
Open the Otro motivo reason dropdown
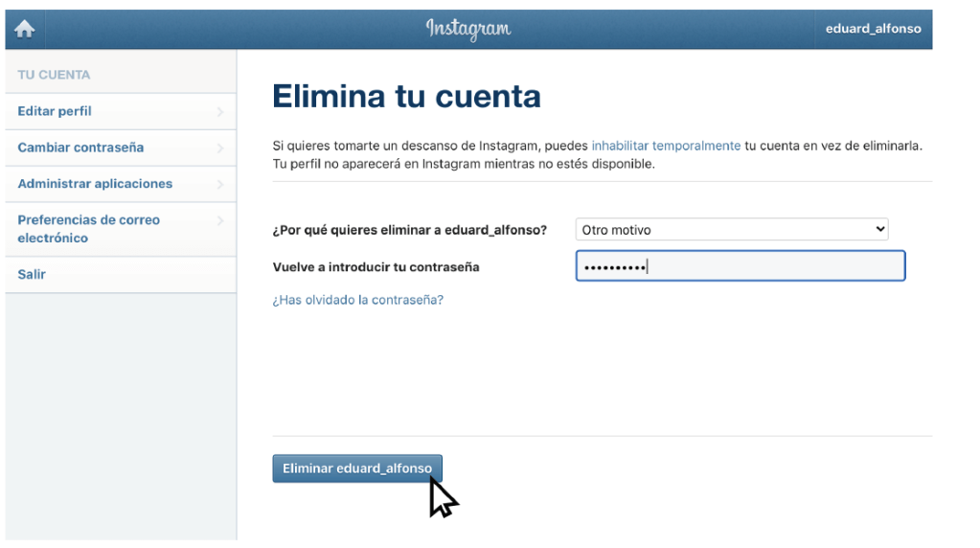[732, 230]
